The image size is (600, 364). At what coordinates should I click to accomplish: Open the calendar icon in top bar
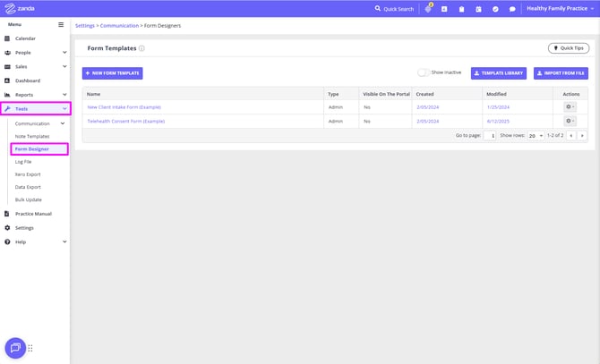[478, 9]
